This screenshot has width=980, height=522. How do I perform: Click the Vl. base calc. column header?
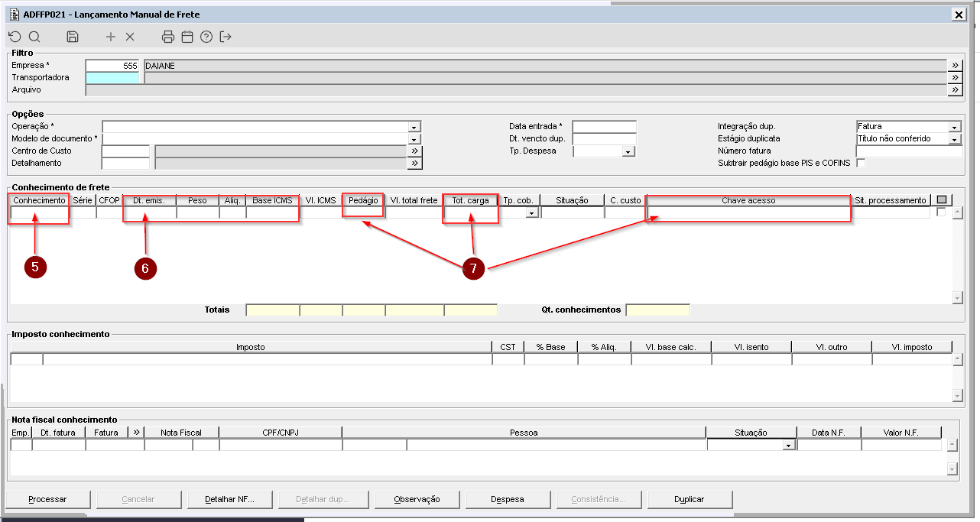(x=671, y=347)
